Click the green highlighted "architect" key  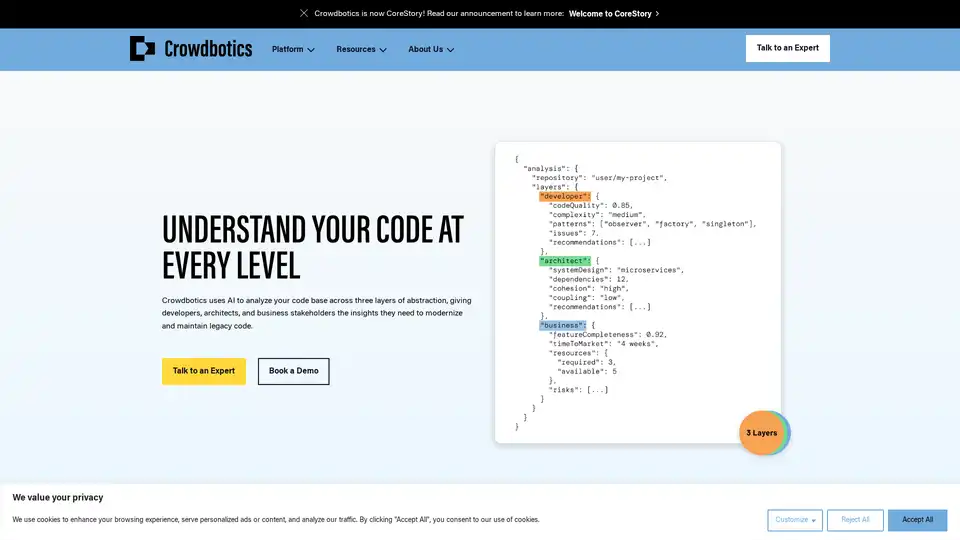565,261
